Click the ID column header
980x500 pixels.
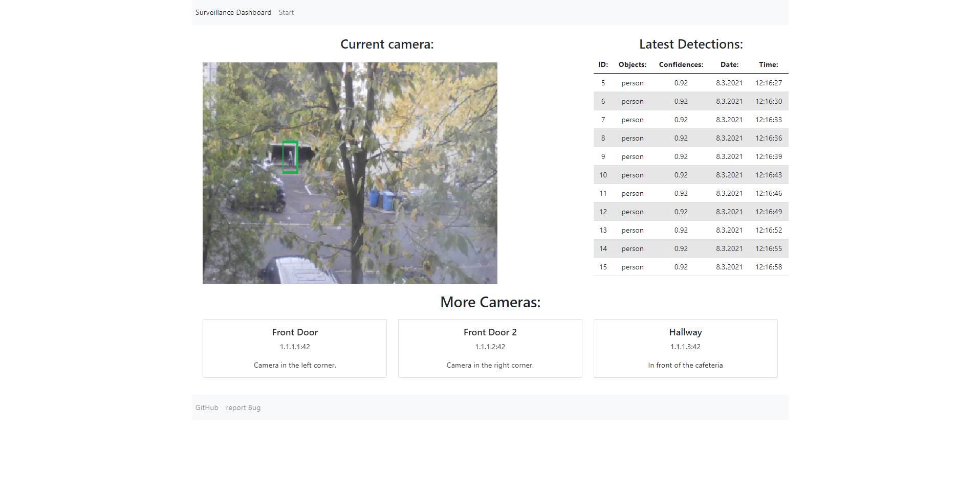point(603,64)
